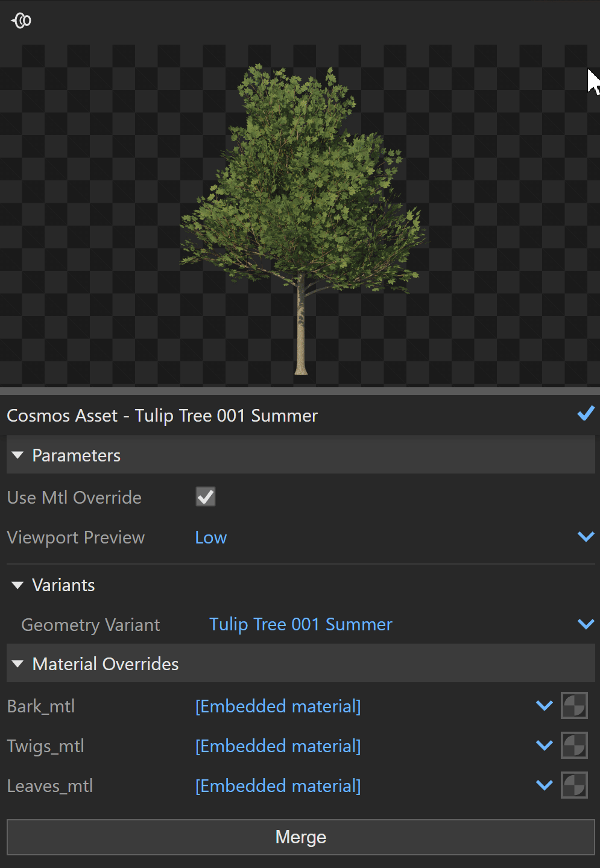Open texture slot icon for Bark_mtl
The width and height of the screenshot is (600, 868).
click(574, 706)
